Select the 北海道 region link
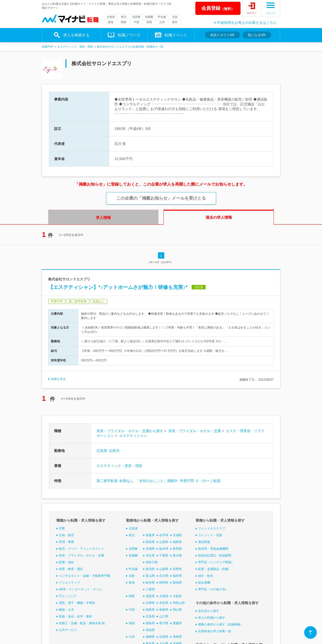Viewport: 322px width, 644px height. [x=111, y=17]
